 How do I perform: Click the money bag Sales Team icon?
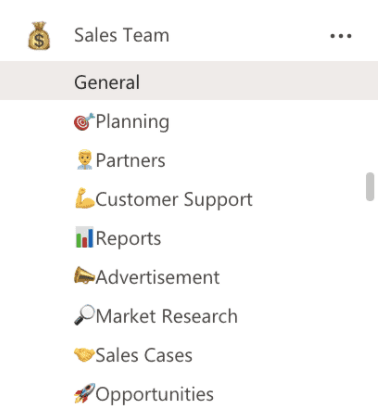[39, 36]
